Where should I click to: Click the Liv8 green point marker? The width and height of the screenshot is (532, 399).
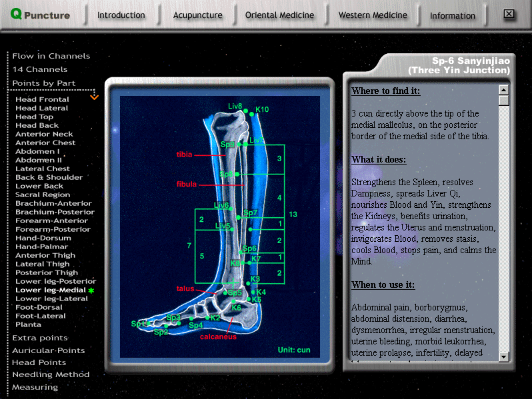point(244,111)
